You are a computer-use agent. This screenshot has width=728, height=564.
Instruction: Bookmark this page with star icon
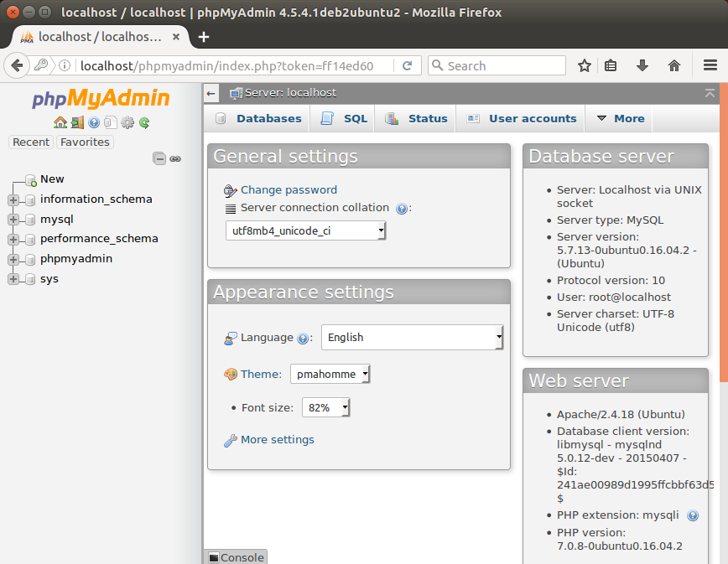pyautogui.click(x=584, y=66)
